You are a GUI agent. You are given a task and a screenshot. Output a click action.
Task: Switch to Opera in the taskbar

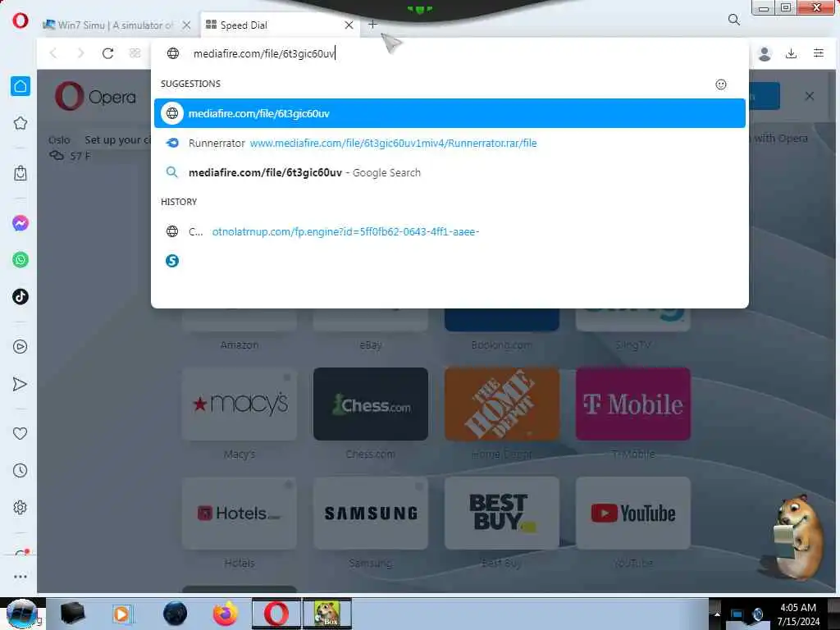[x=276, y=614]
